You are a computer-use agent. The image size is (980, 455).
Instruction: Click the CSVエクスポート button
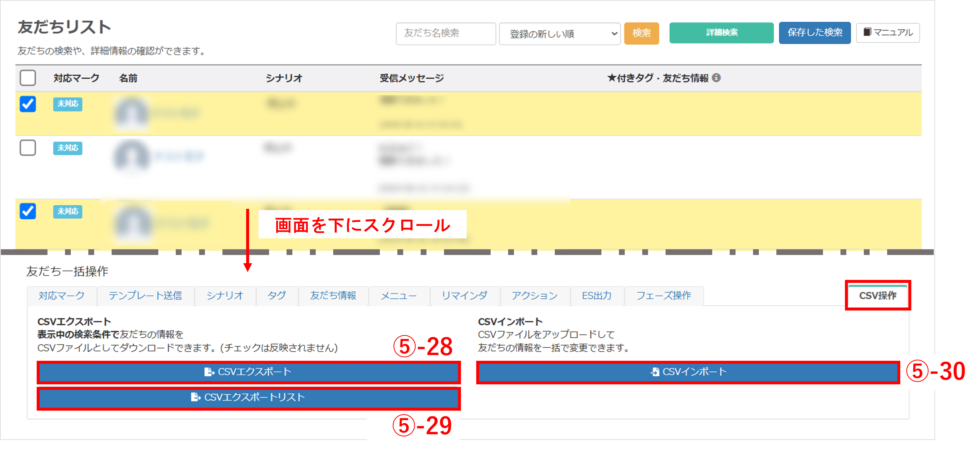point(248,372)
